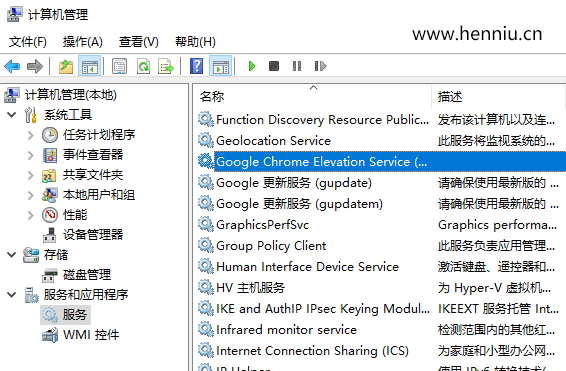Viewport: 566px width, 371px height.
Task: Select Function Discovery Resource Publication service row
Action: 381,119
